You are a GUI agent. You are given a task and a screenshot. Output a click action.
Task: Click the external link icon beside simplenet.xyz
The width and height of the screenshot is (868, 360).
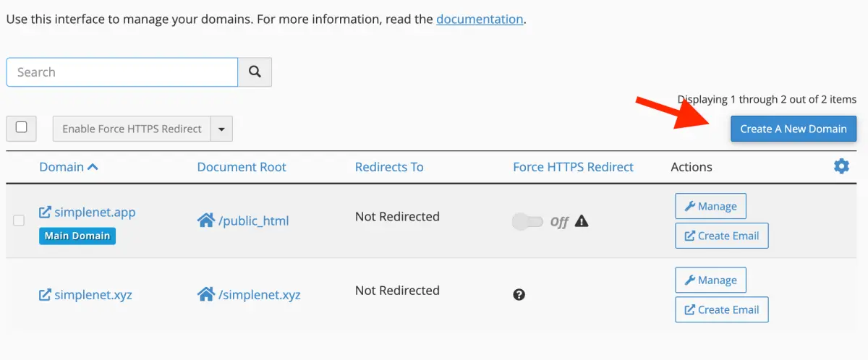coord(45,295)
